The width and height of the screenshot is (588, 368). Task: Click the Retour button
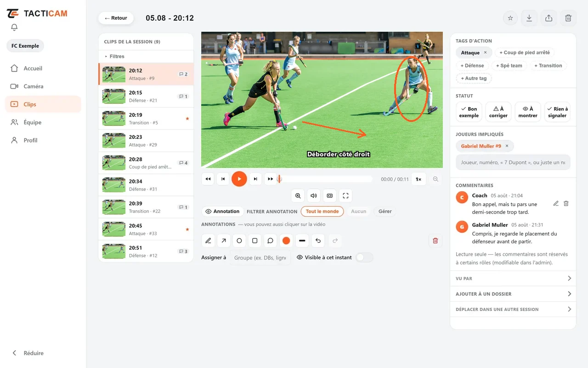[116, 18]
